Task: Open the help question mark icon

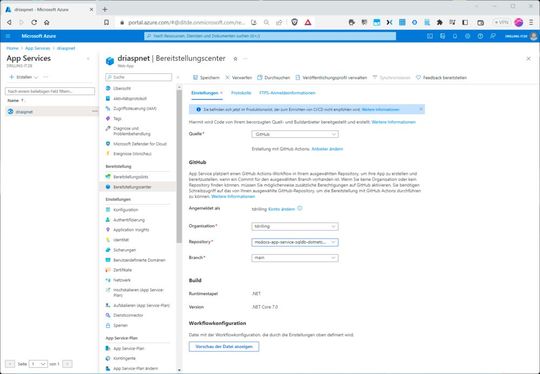Action: pos(480,36)
